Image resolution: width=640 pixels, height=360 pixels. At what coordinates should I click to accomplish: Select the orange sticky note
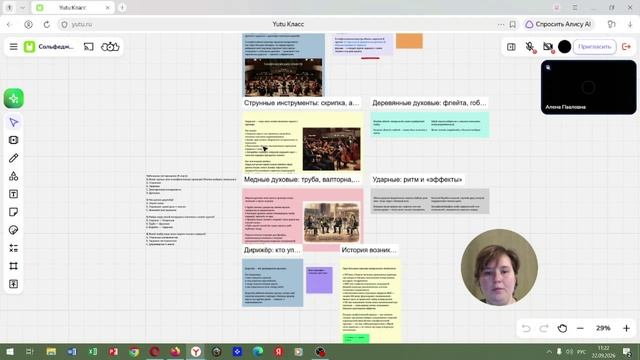click(x=409, y=41)
